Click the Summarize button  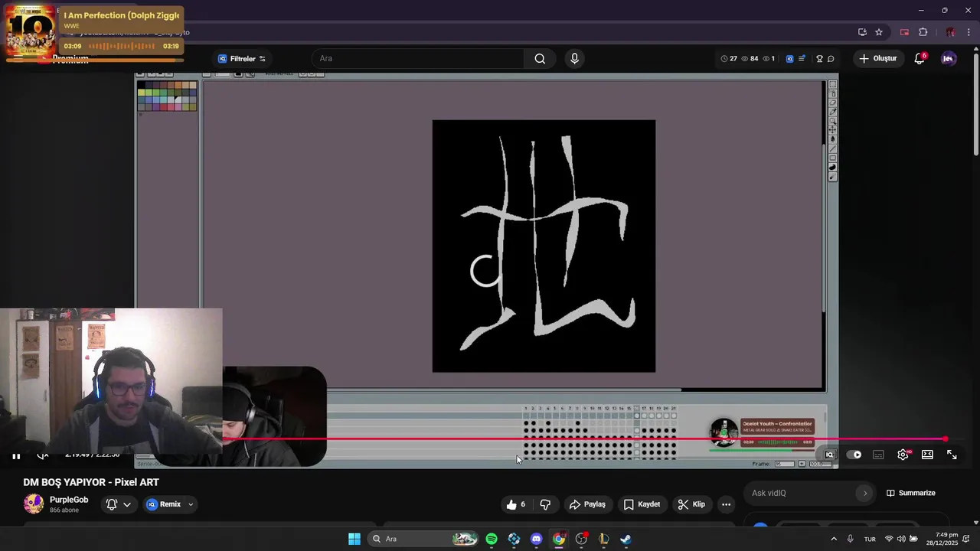[911, 493]
